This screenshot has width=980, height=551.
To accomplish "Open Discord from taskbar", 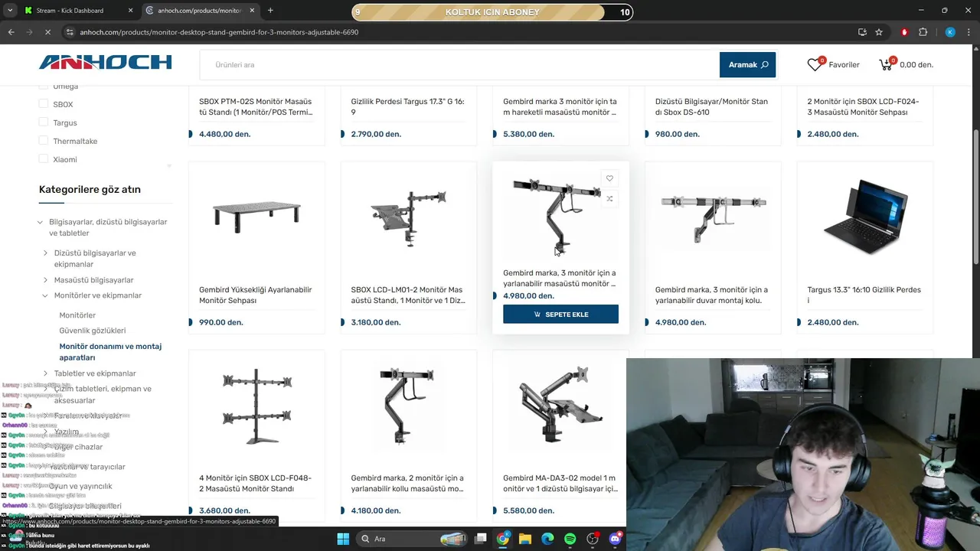I will point(615,539).
